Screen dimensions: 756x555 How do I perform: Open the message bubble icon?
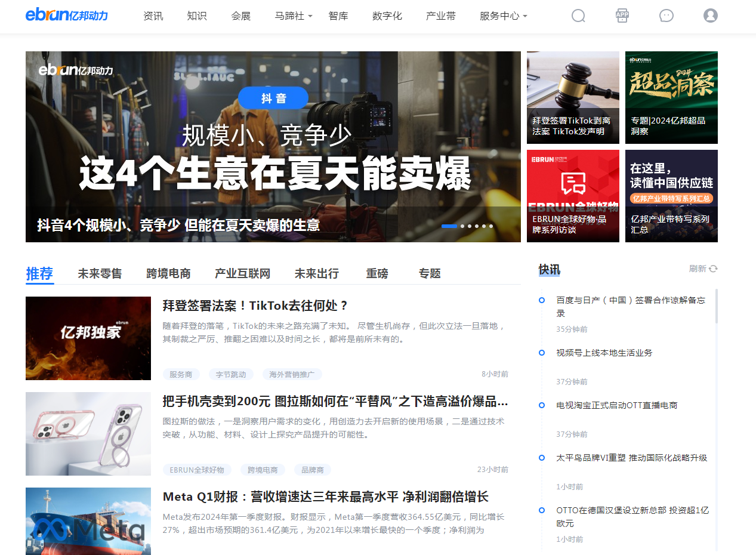click(666, 16)
